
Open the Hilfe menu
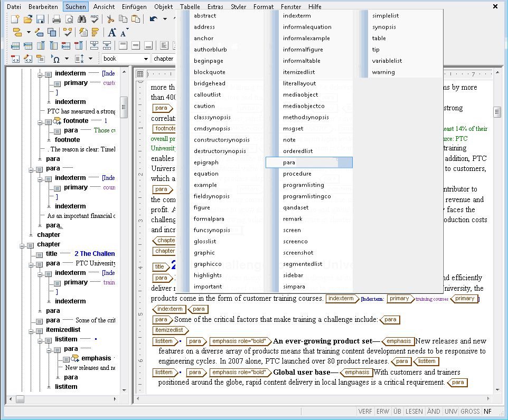[315, 6]
